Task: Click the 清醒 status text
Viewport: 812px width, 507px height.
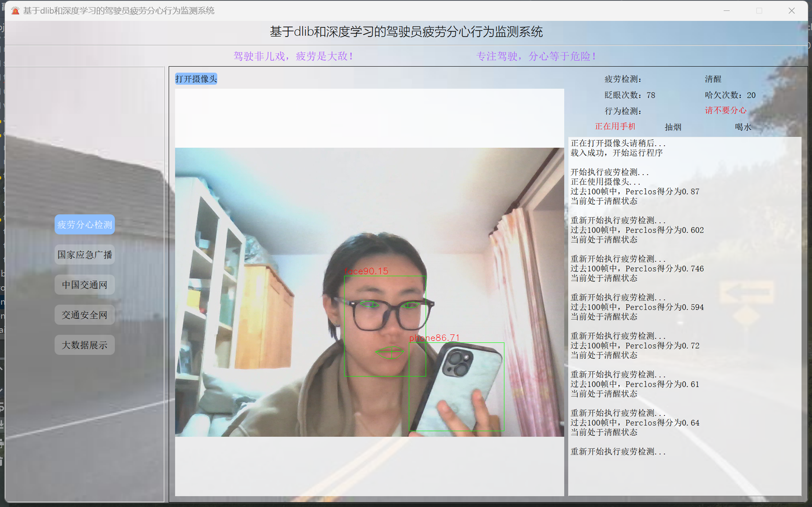Action: pos(713,79)
